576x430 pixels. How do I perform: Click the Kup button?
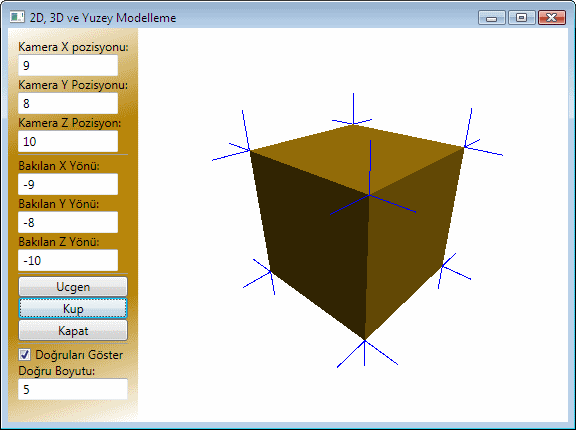[x=73, y=308]
